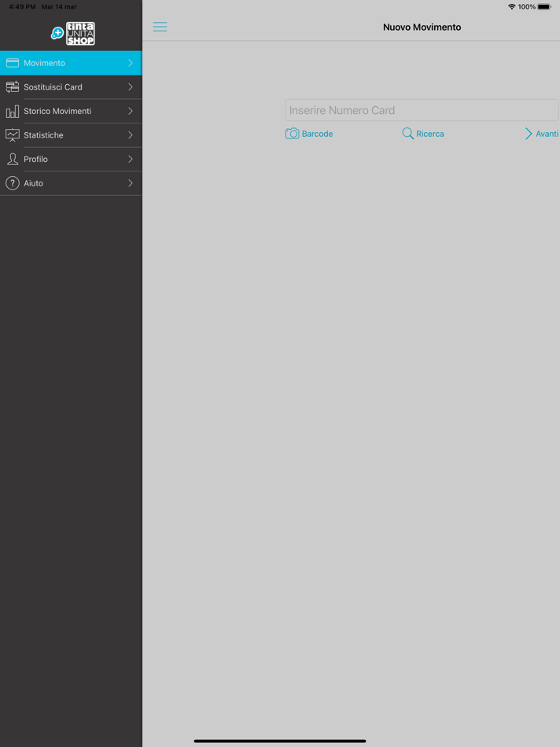This screenshot has height=747, width=560.
Task: Check the Wi-Fi status icon
Action: point(512,6)
